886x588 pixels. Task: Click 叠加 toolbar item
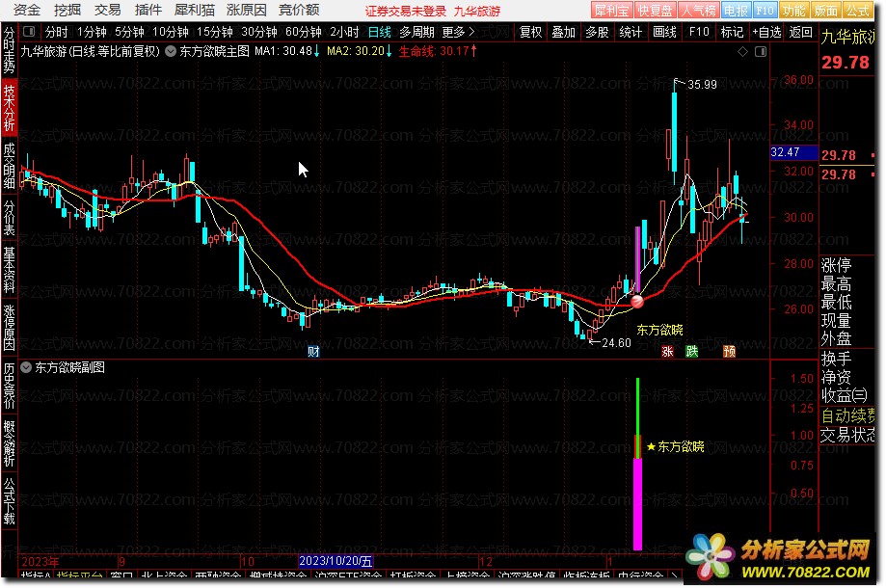563,32
